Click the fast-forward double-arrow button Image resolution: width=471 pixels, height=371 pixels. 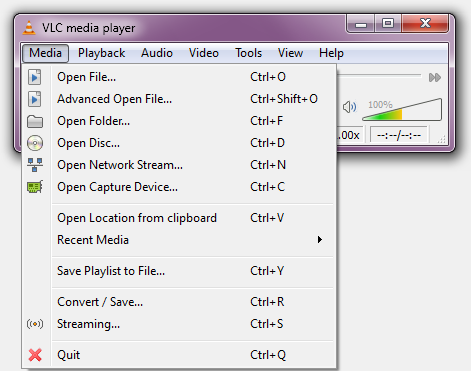[435, 78]
